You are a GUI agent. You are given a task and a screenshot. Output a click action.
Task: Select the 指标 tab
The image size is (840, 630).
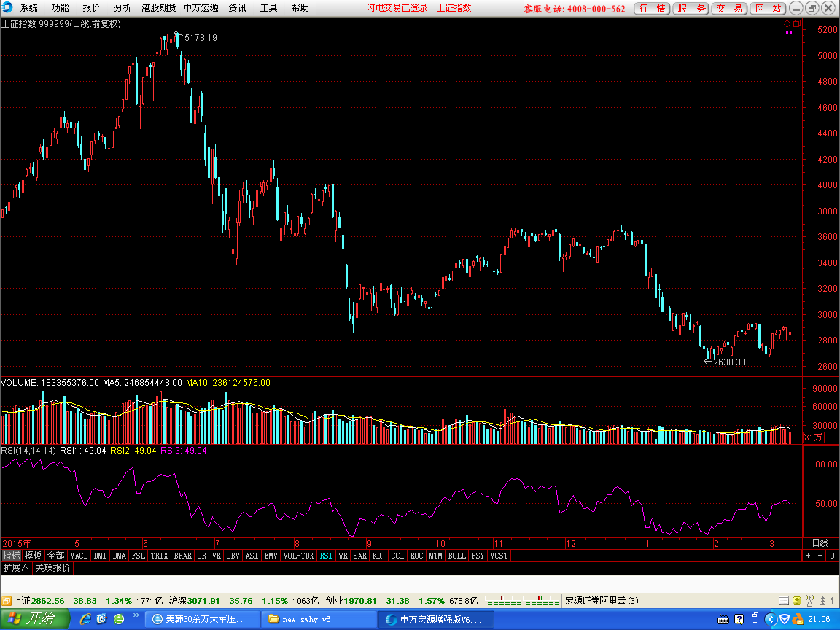pos(11,556)
